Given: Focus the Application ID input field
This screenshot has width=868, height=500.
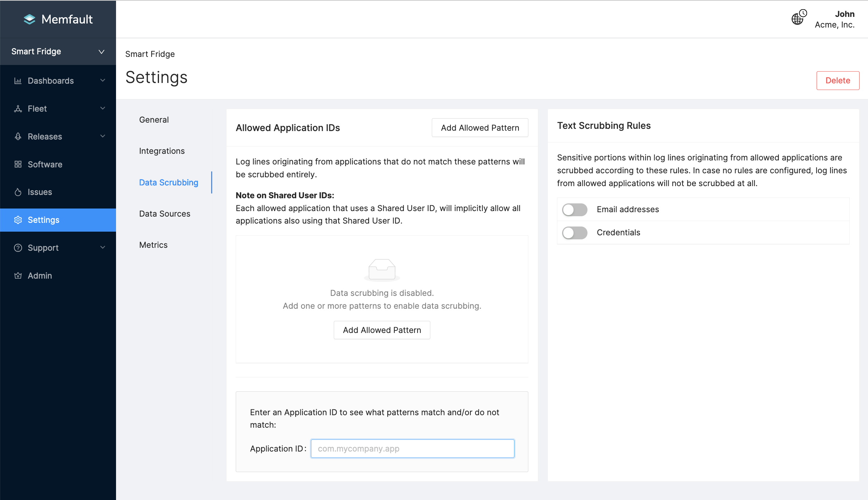Looking at the screenshot, I should pyautogui.click(x=412, y=449).
